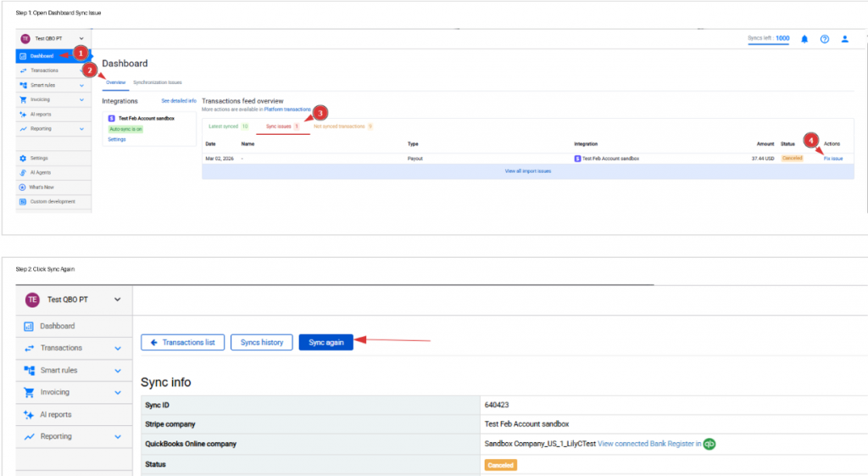868x476 pixels.
Task: Open notifications bell icon in Step 1
Action: click(804, 39)
